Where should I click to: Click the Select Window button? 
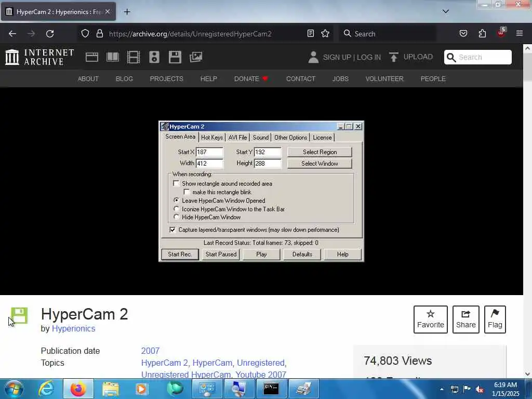tap(320, 164)
